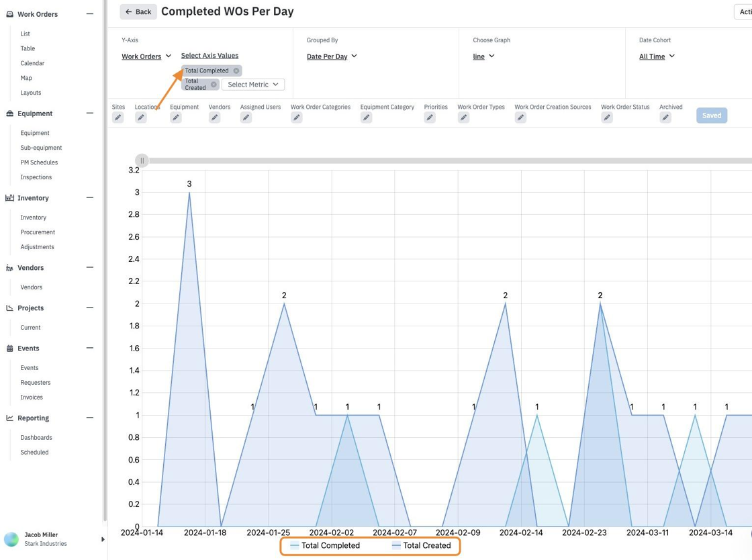Viewport: 752px width, 560px height.
Task: Edit the Assigned Users filter
Action: [246, 118]
